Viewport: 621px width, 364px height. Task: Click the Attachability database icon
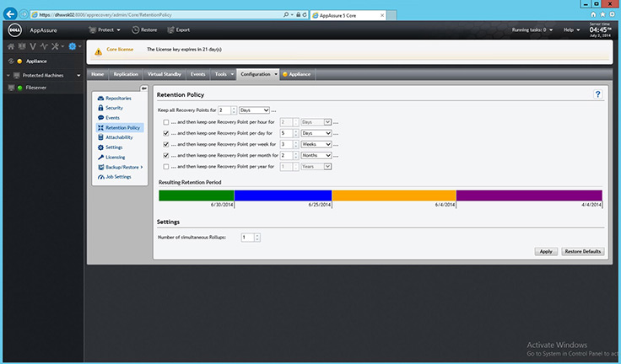pyautogui.click(x=100, y=137)
